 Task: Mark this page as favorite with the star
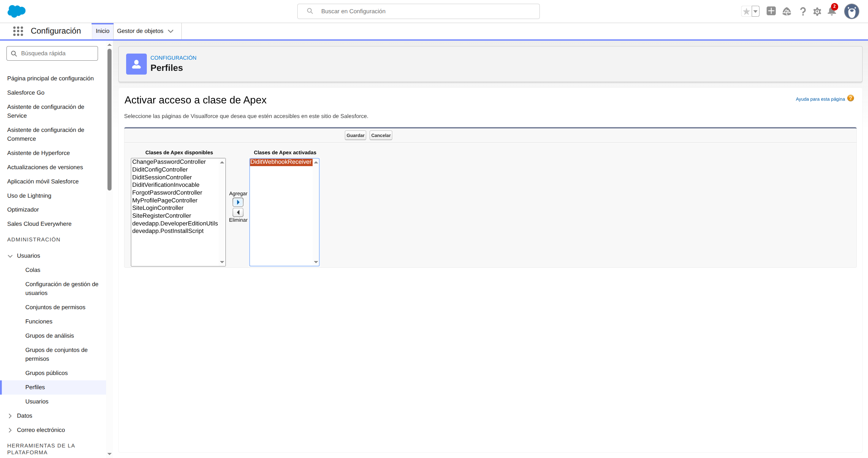pyautogui.click(x=746, y=11)
